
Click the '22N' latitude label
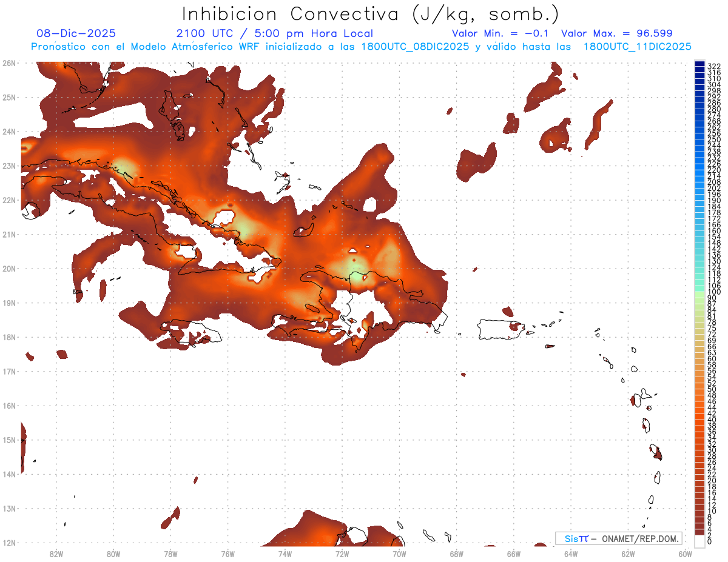tap(8, 200)
